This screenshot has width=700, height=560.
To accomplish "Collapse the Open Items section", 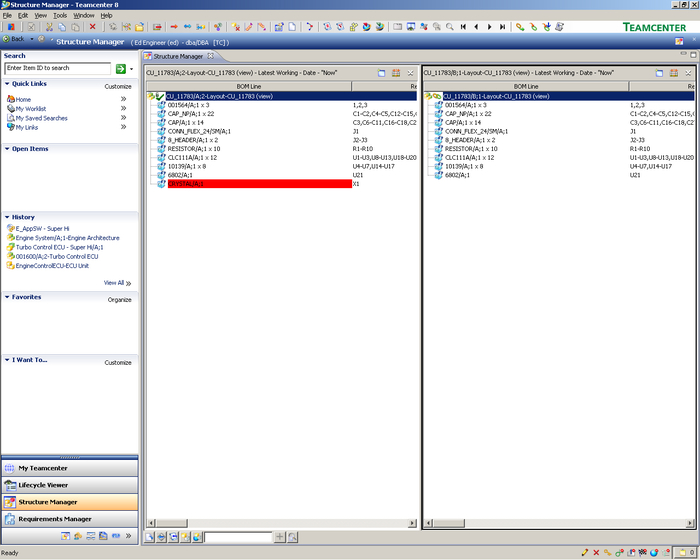I will click(7, 149).
